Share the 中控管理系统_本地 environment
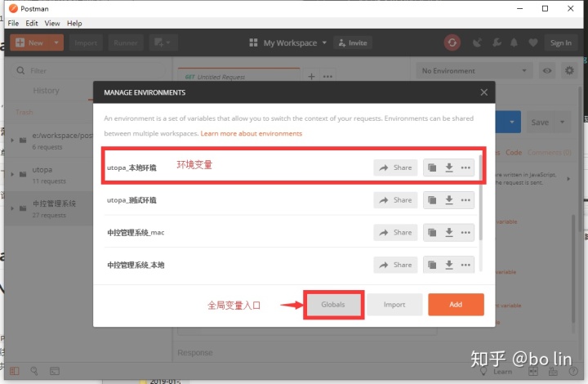This screenshot has height=384, width=588. tap(395, 265)
